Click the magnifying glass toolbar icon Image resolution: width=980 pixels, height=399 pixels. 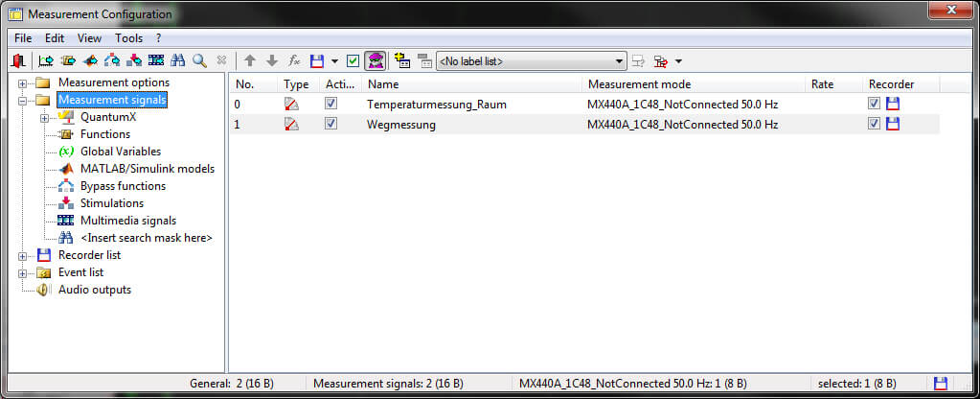click(199, 60)
